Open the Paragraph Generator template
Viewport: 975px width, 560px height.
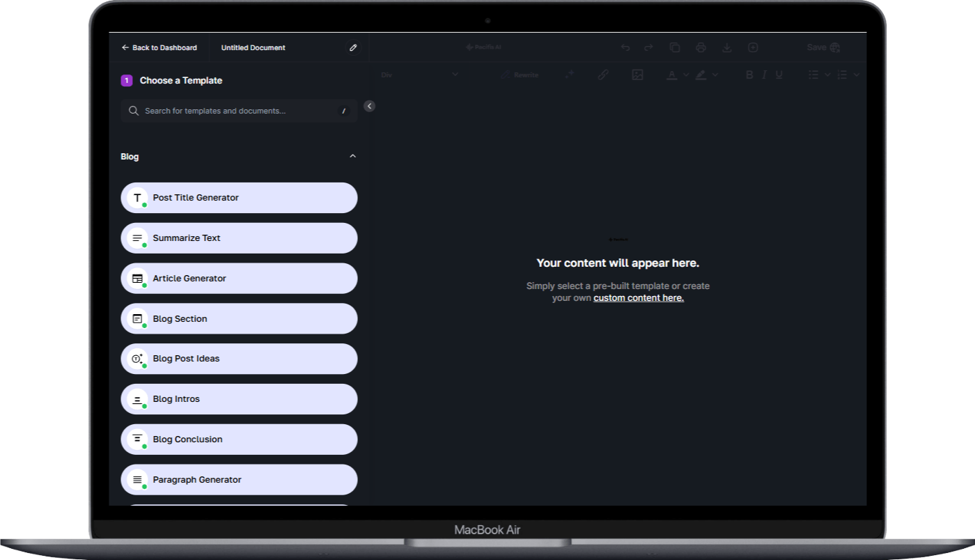[x=239, y=480]
